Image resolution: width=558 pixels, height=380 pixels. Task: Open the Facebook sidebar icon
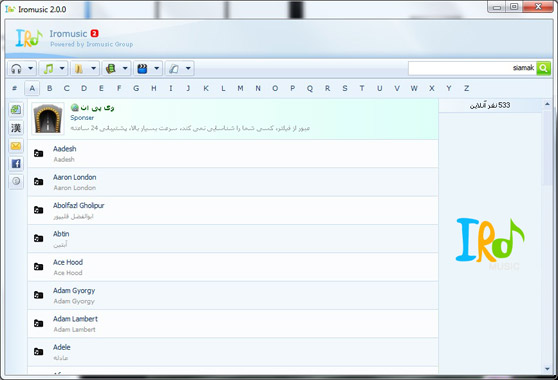click(x=16, y=164)
